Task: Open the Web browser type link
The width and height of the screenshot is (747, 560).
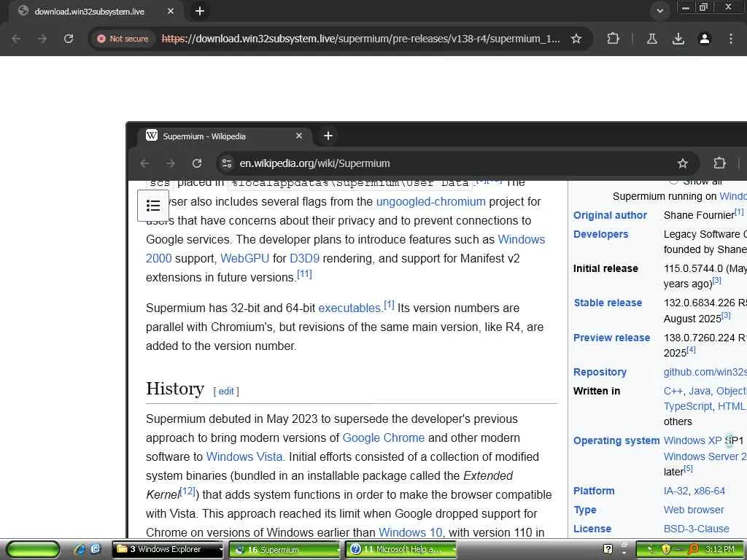Action: [694, 510]
